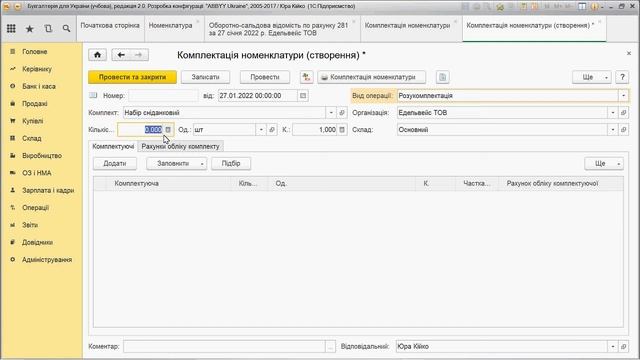This screenshot has height=360, width=640.
Task: Open Комплект item card icon
Action: point(342,113)
